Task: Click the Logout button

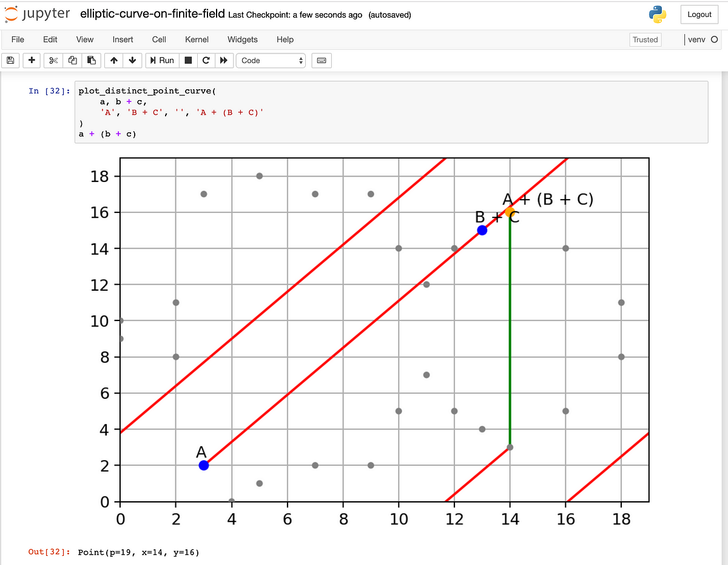Action: click(699, 15)
